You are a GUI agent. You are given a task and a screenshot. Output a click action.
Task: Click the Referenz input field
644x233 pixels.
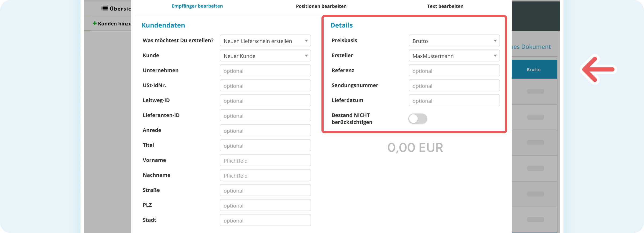click(x=454, y=71)
